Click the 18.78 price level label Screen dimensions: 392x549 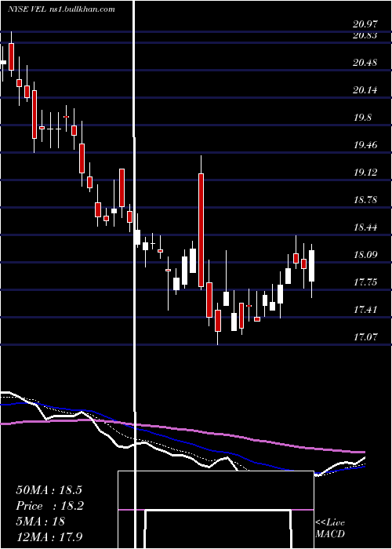(365, 199)
